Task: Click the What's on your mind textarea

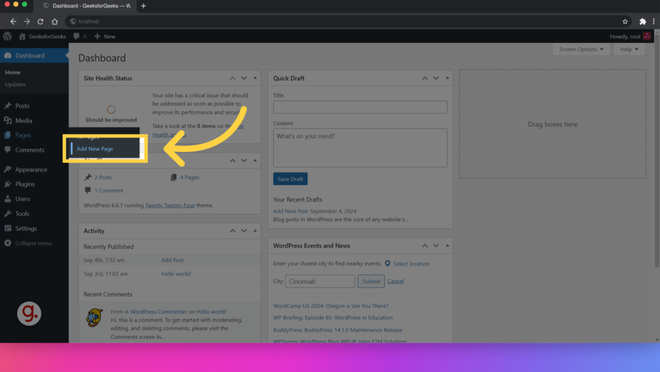Action: (x=360, y=148)
